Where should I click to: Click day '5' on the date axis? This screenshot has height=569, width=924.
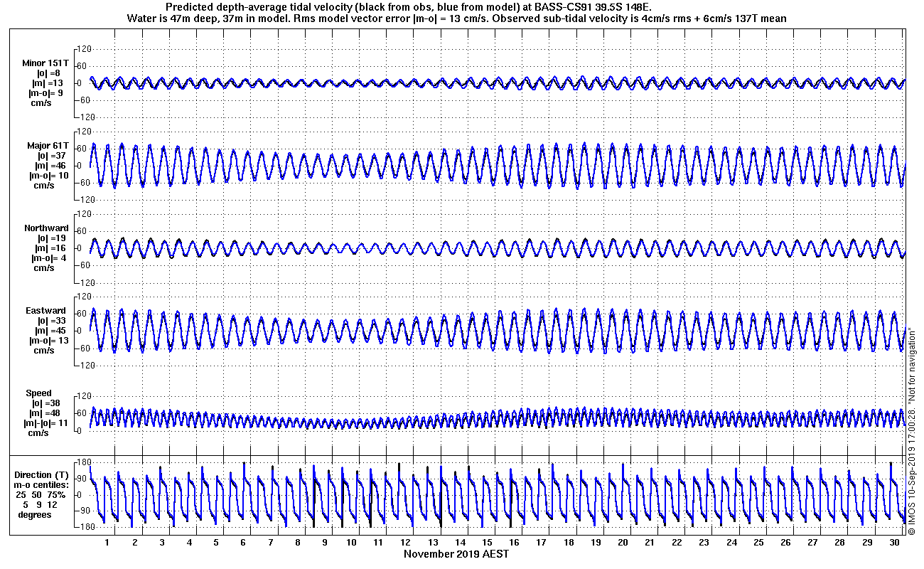tap(216, 543)
